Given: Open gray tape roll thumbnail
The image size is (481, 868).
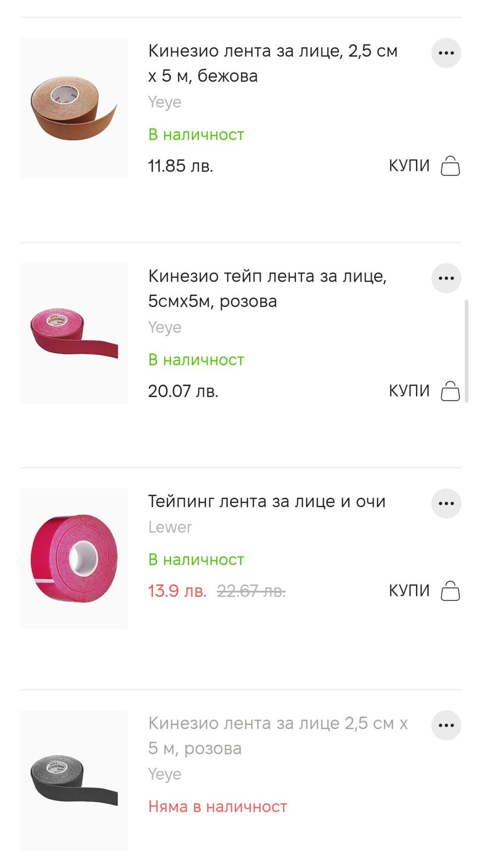Looking at the screenshot, I should point(74,780).
